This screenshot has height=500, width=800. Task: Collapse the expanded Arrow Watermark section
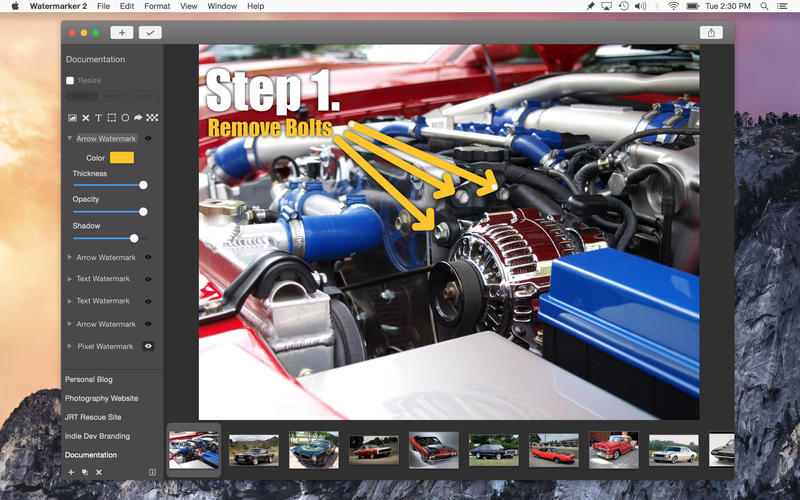[x=70, y=138]
